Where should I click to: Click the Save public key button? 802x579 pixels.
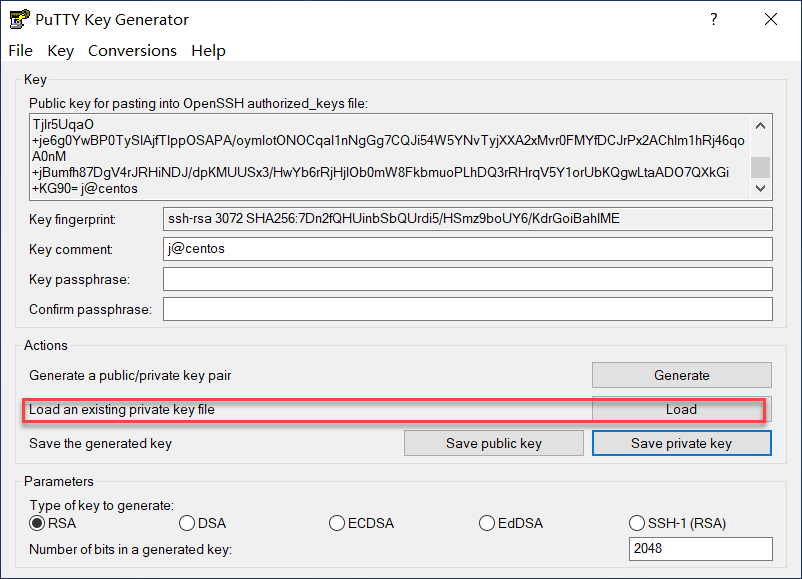494,443
